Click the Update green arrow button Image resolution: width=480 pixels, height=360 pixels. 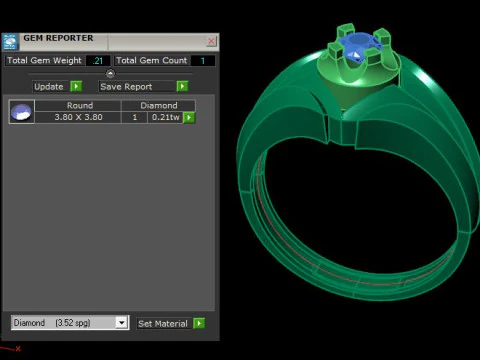point(76,87)
